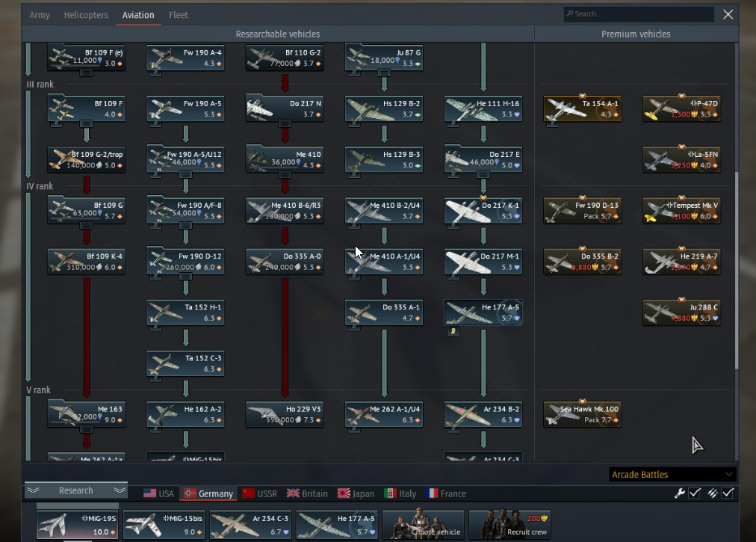
Task: Select the Ta 152 H-1 fighter card
Action: point(185,312)
